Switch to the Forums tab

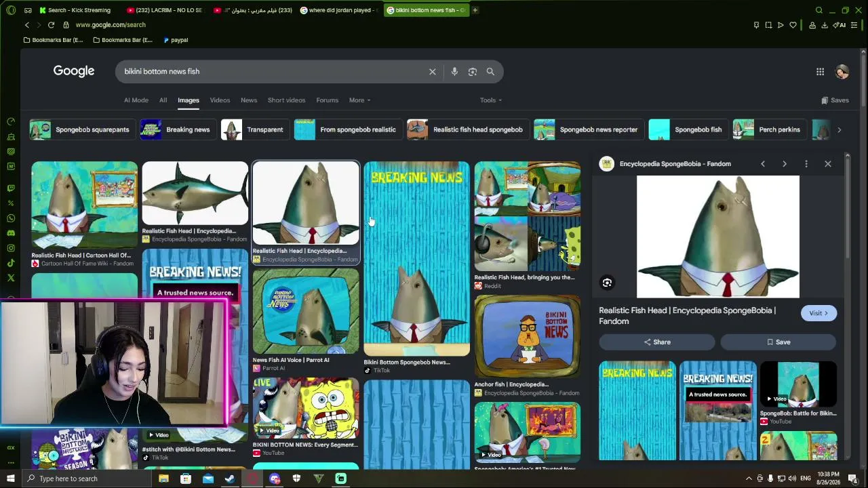(327, 100)
